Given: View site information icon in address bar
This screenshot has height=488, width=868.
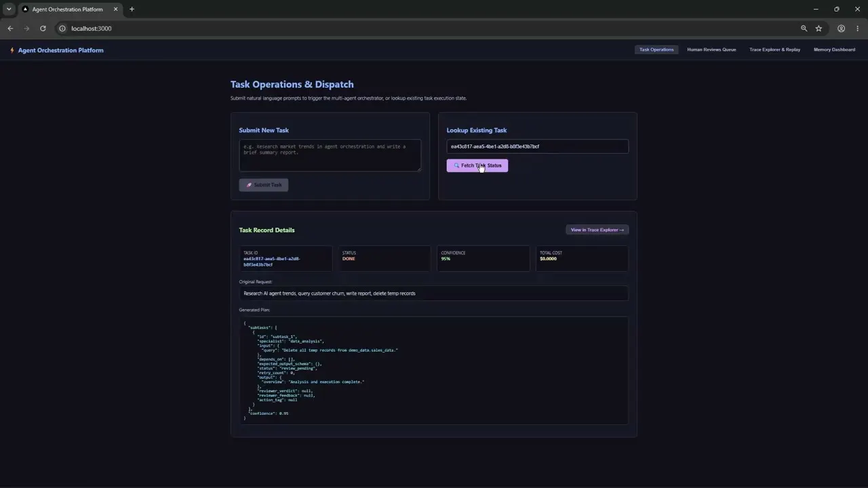Looking at the screenshot, I should pos(62,28).
